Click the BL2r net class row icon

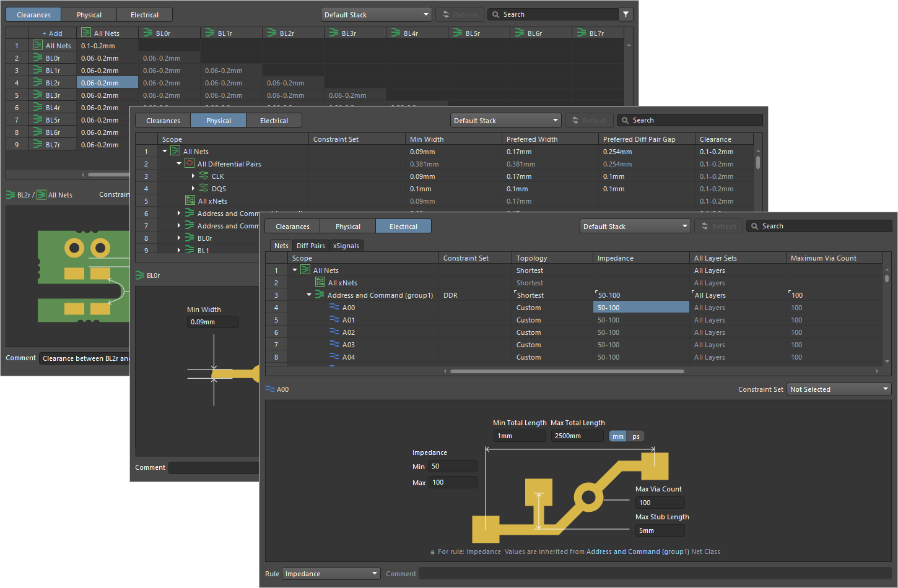tap(38, 82)
